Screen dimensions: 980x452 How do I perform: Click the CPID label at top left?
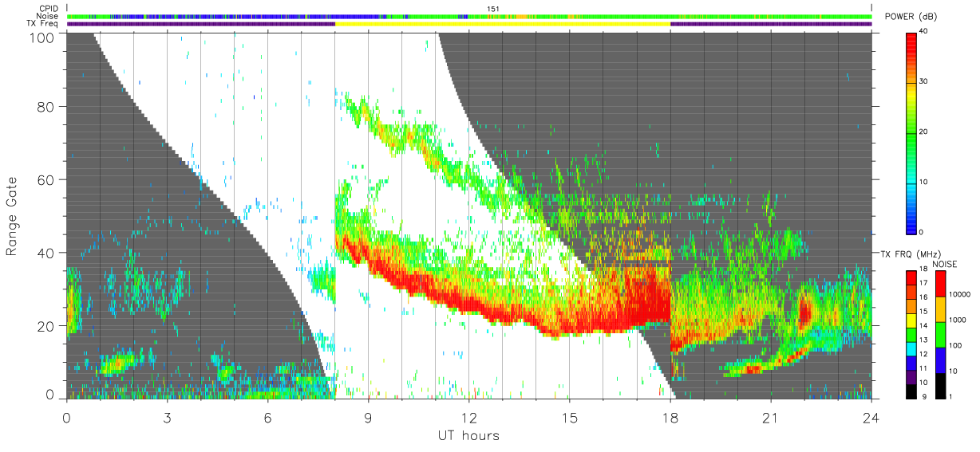[49, 8]
